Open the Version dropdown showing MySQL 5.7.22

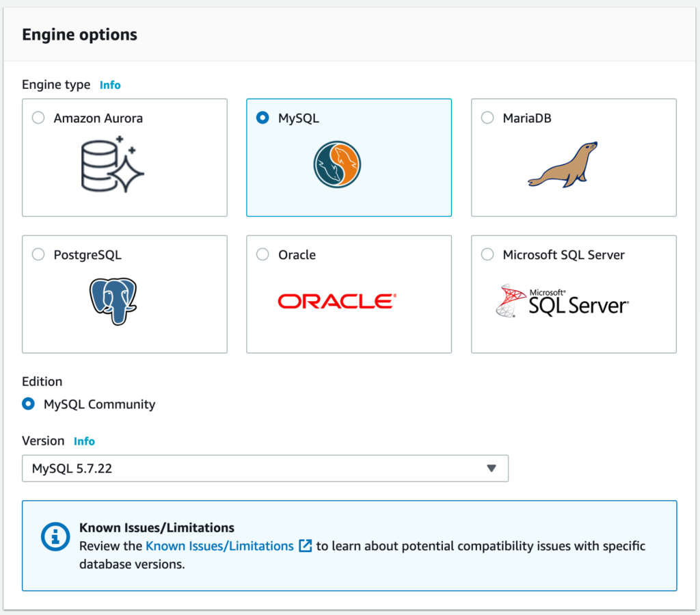tap(265, 468)
